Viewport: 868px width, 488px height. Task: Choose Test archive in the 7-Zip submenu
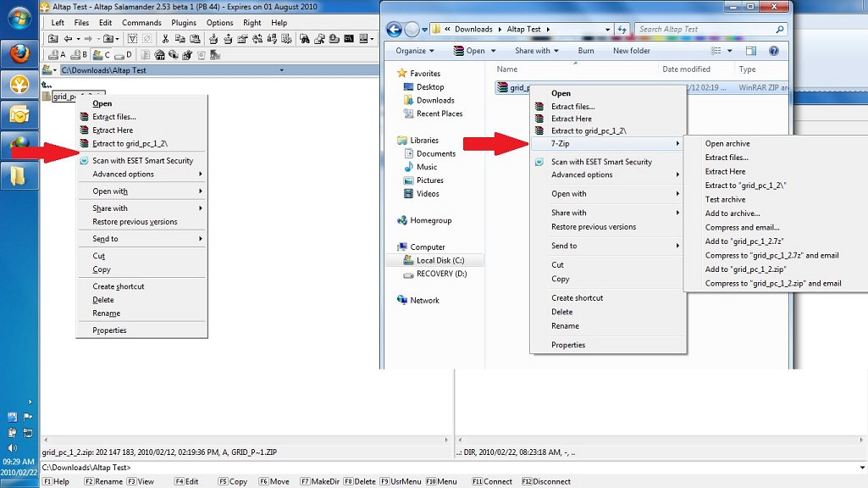725,199
